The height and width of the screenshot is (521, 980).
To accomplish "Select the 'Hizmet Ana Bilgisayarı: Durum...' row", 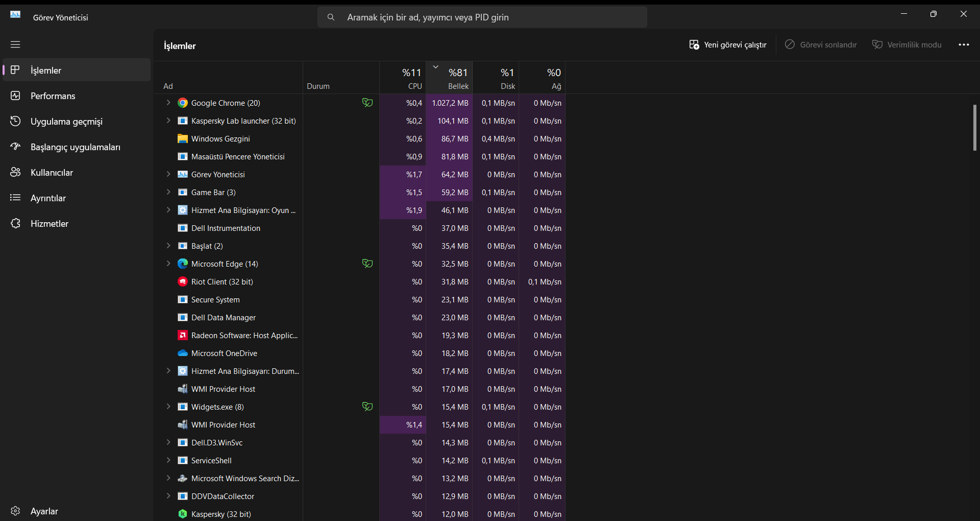I will click(360, 371).
